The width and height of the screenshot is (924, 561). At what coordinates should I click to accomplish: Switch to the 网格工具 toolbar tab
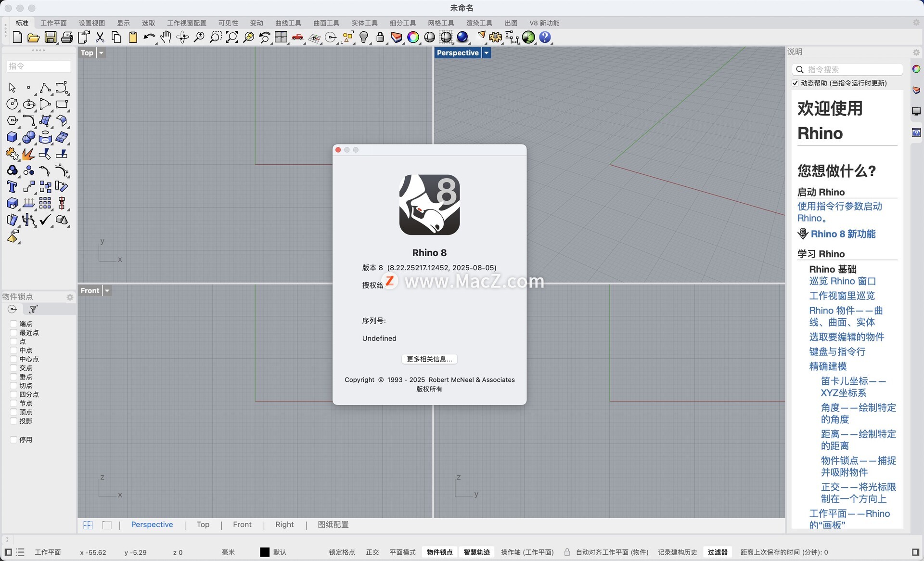coord(441,23)
